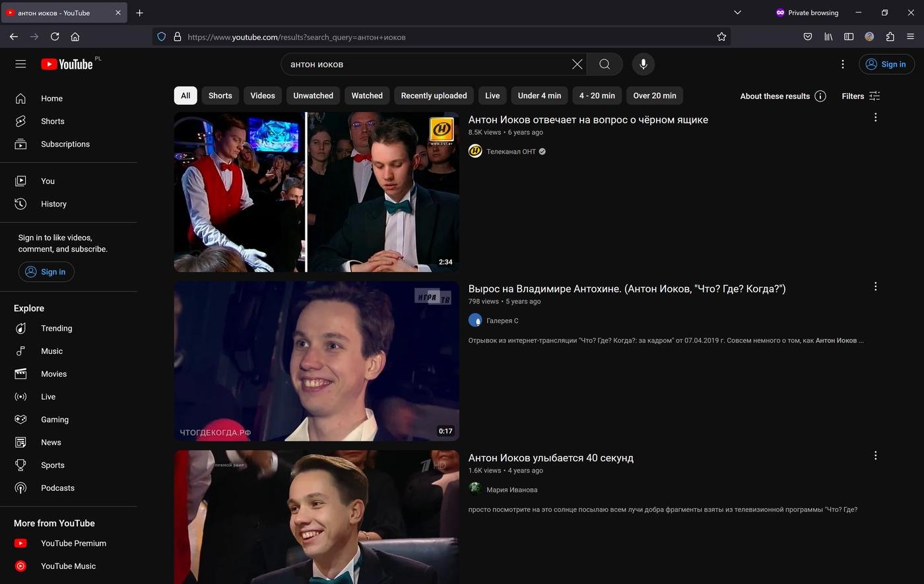
Task: Toggle the Under 4 min filter chip
Action: pos(539,96)
